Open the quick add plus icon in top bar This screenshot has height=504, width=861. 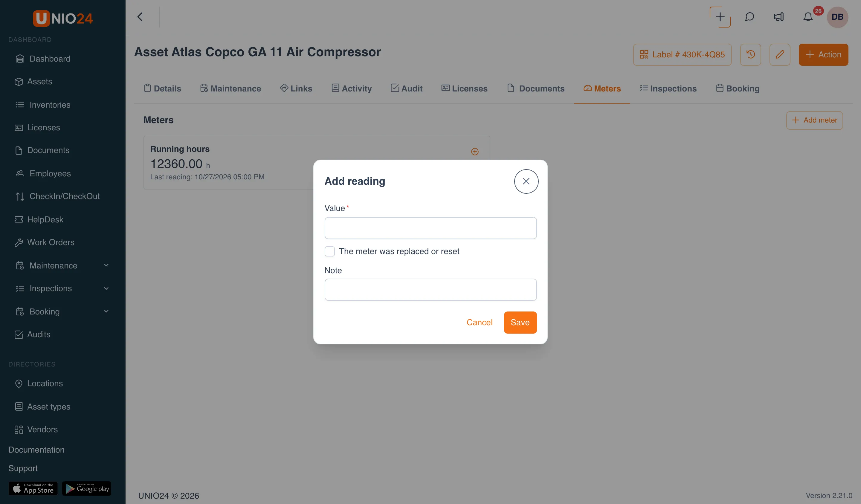(x=720, y=17)
